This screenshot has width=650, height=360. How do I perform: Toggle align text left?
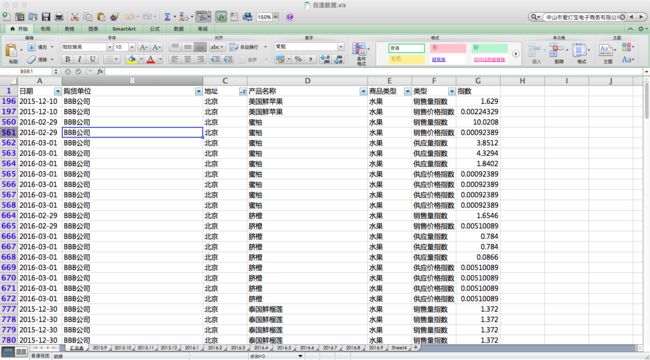click(x=175, y=60)
